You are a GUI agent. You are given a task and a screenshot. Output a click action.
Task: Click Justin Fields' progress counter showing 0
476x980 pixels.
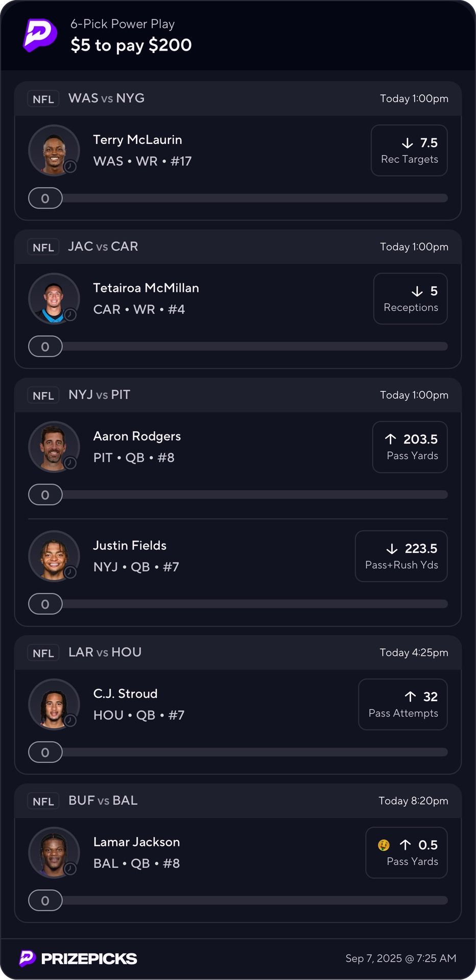coord(45,604)
